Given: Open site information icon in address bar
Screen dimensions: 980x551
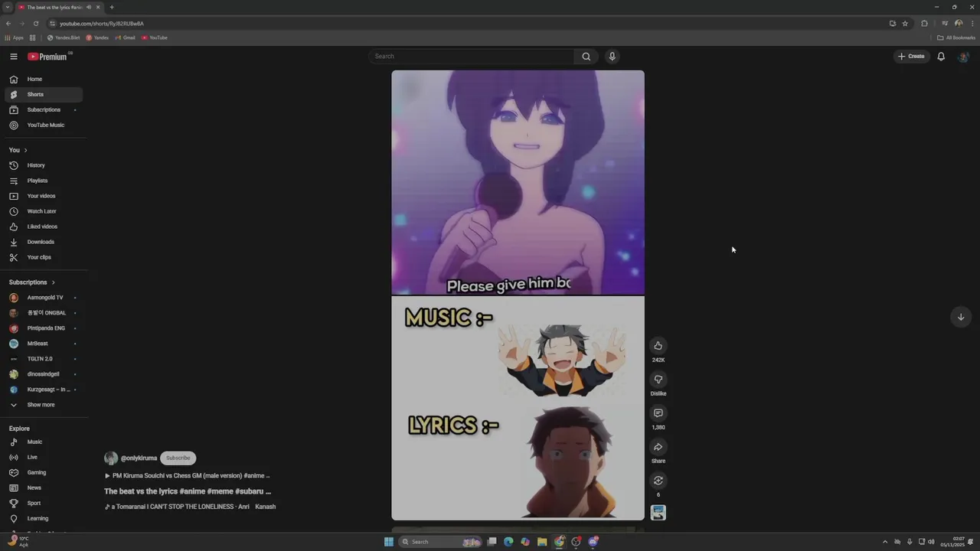Looking at the screenshot, I should (53, 24).
